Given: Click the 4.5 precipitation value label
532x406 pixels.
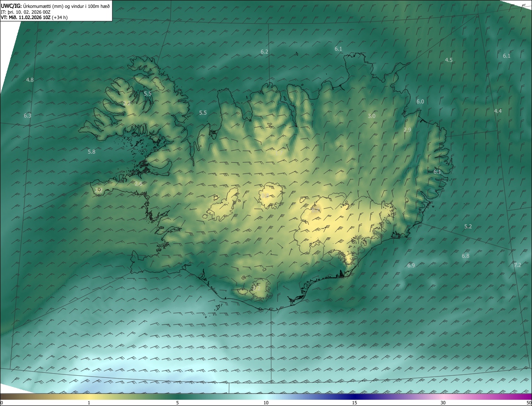Looking at the screenshot, I should pos(449,60).
